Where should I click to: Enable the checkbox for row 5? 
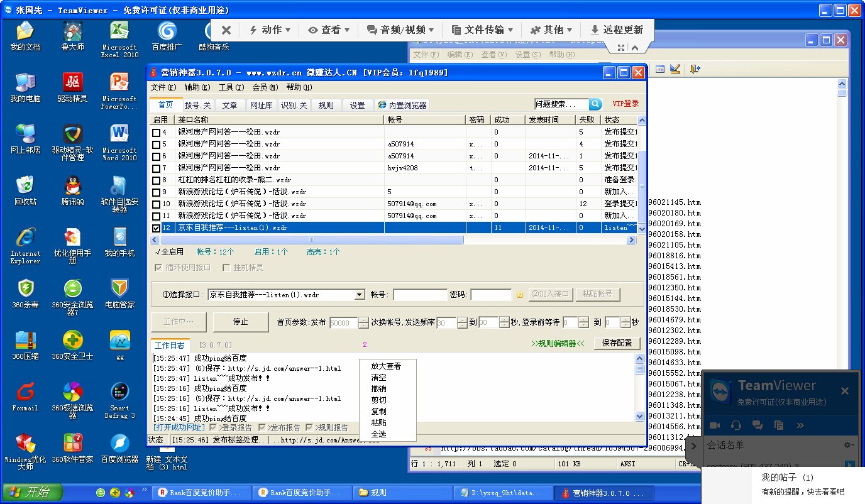tap(157, 145)
